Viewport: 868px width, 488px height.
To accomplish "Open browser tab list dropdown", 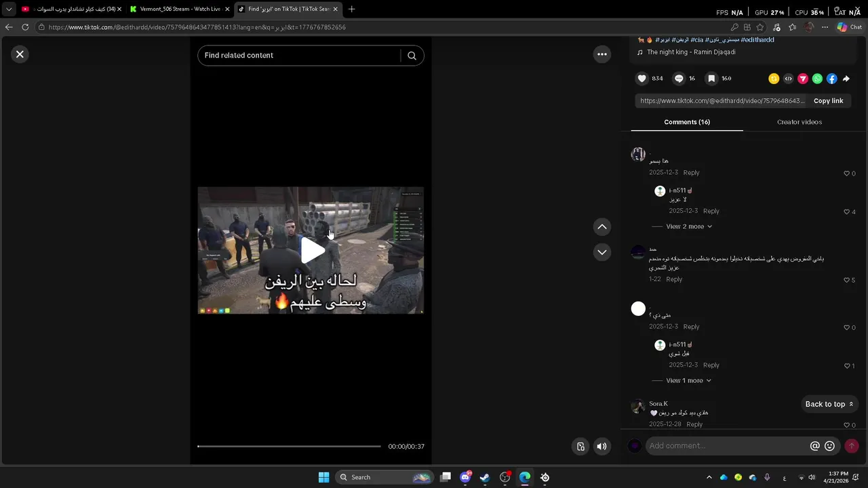I will [8, 9].
